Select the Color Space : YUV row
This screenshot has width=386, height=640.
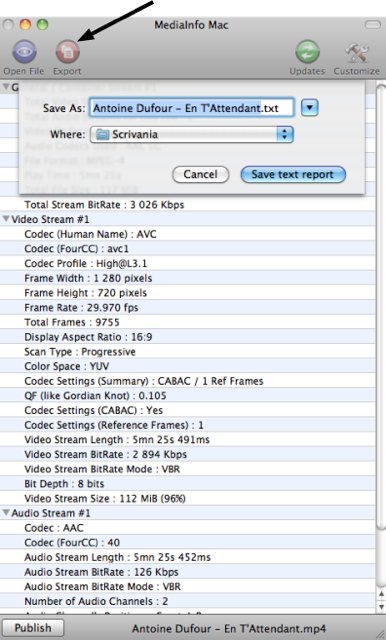coord(187,366)
